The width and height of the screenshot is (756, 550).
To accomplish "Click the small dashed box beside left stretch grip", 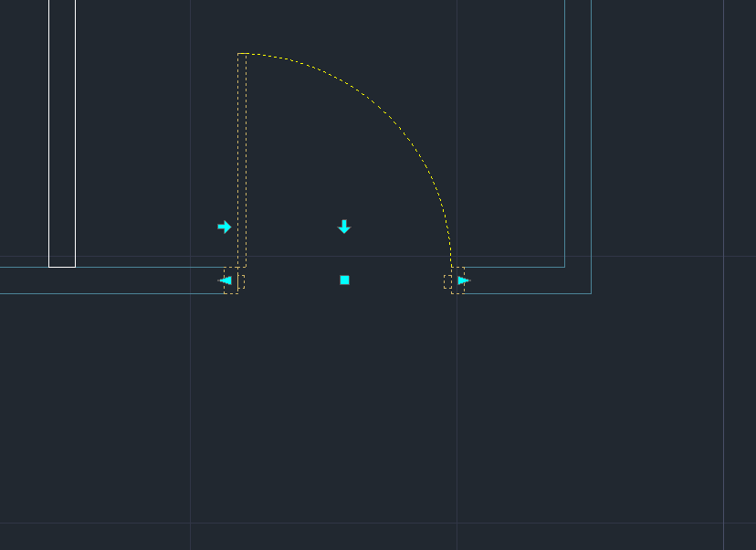I will tap(240, 281).
